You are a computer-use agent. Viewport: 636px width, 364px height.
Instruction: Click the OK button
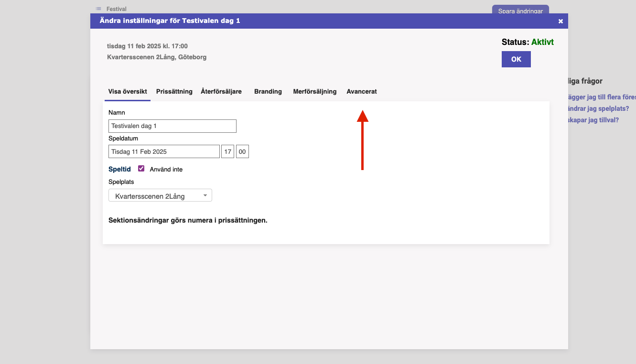point(516,59)
